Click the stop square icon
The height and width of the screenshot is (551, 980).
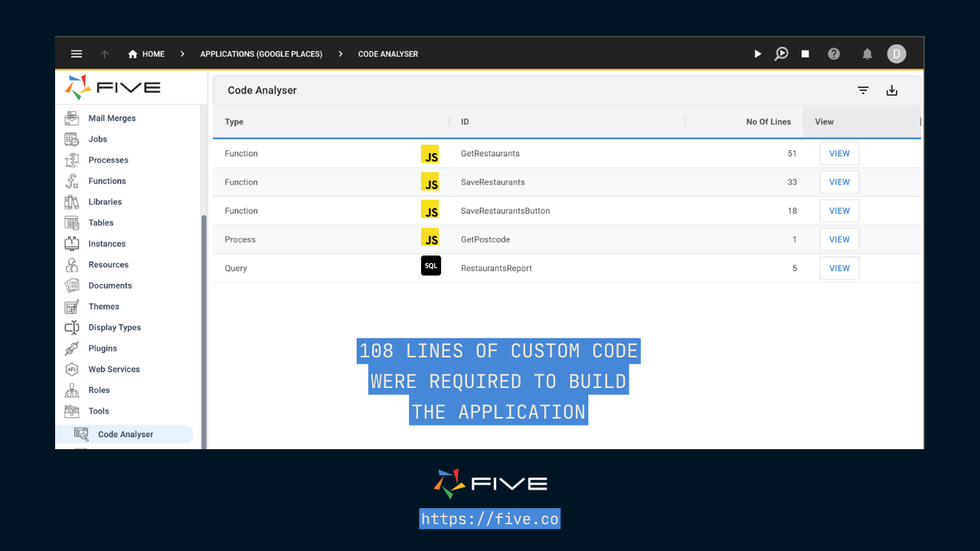click(x=805, y=54)
